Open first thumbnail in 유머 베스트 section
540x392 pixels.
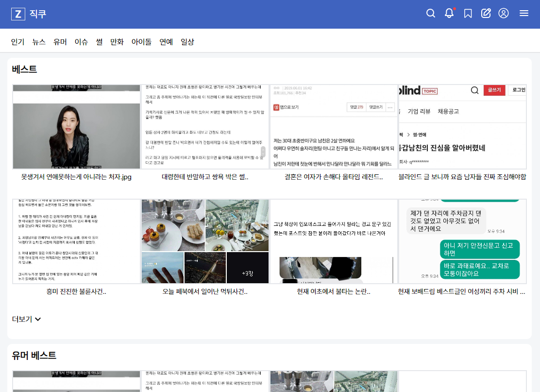point(76,381)
